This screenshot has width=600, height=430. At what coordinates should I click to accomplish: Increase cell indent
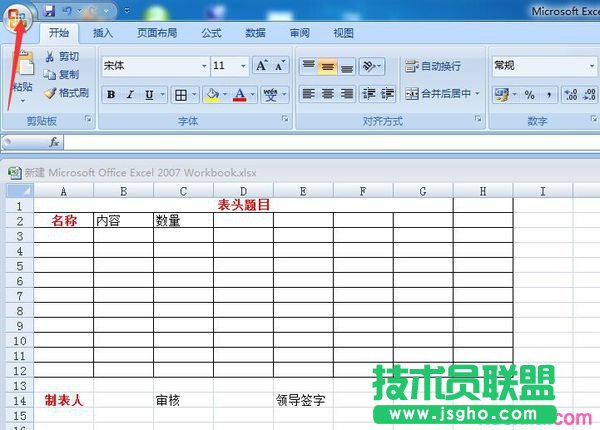coord(387,94)
